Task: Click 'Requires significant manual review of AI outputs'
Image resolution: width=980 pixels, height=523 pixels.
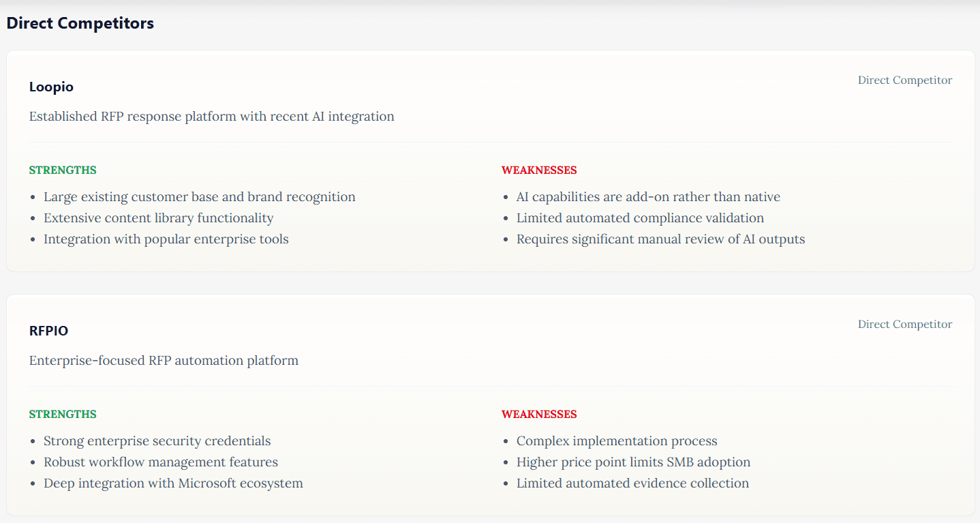Action: click(660, 239)
